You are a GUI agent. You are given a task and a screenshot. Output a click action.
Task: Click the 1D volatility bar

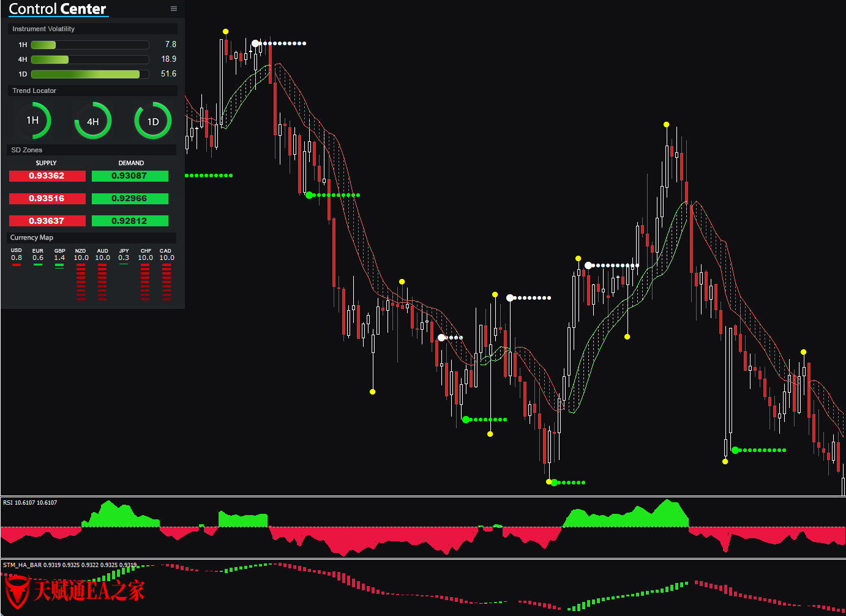(x=90, y=74)
